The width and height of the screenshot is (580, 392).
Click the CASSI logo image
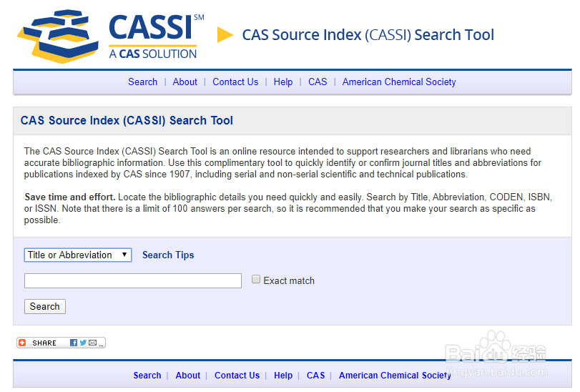pos(110,36)
